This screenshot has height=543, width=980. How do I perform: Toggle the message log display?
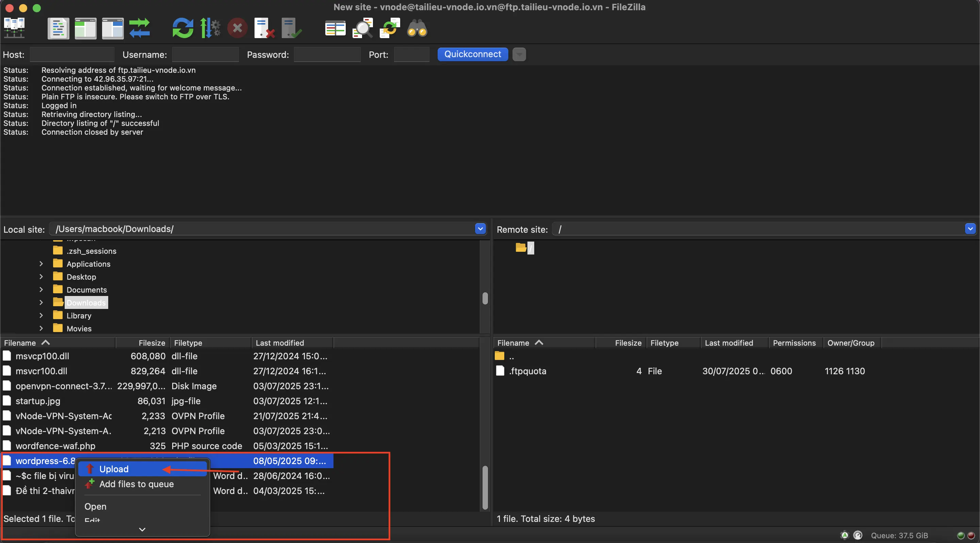click(x=58, y=28)
